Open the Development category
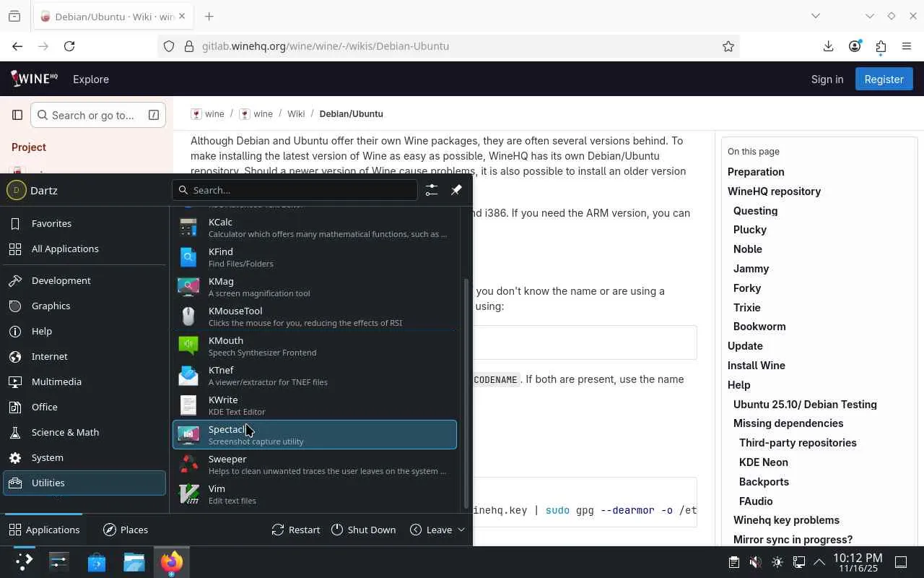 84,280
